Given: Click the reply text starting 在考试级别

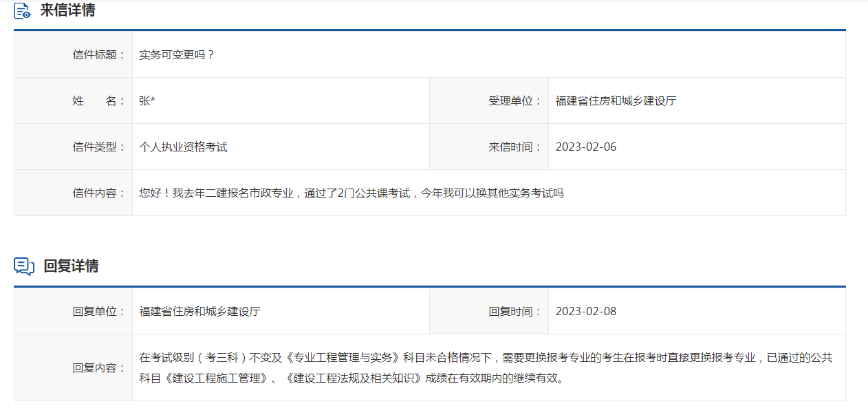Looking at the screenshot, I should tap(486, 368).
